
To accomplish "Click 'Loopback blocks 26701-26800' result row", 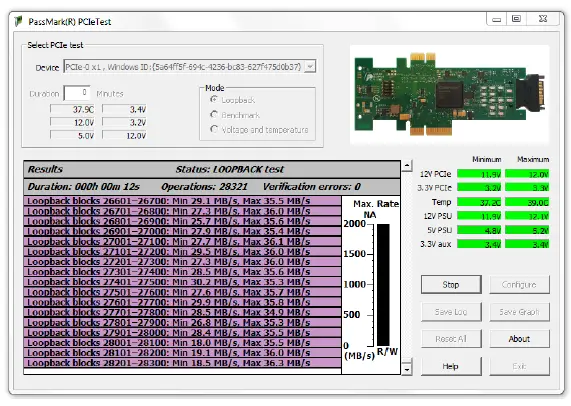I will coord(182,211).
